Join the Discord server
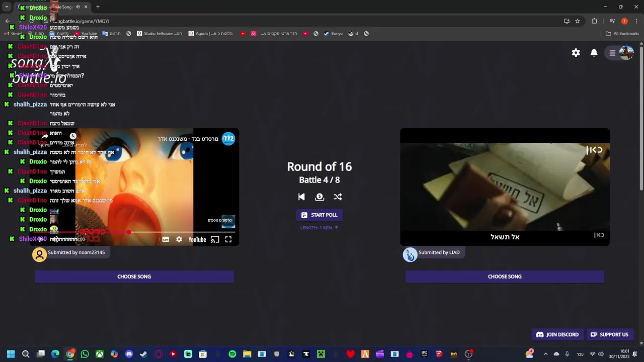This screenshot has width=644, height=362. click(x=557, y=334)
